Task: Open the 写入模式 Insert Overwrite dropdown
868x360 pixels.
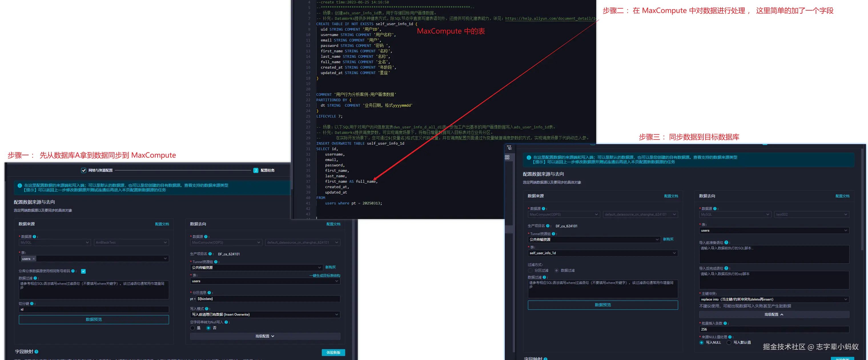Action: click(x=265, y=315)
